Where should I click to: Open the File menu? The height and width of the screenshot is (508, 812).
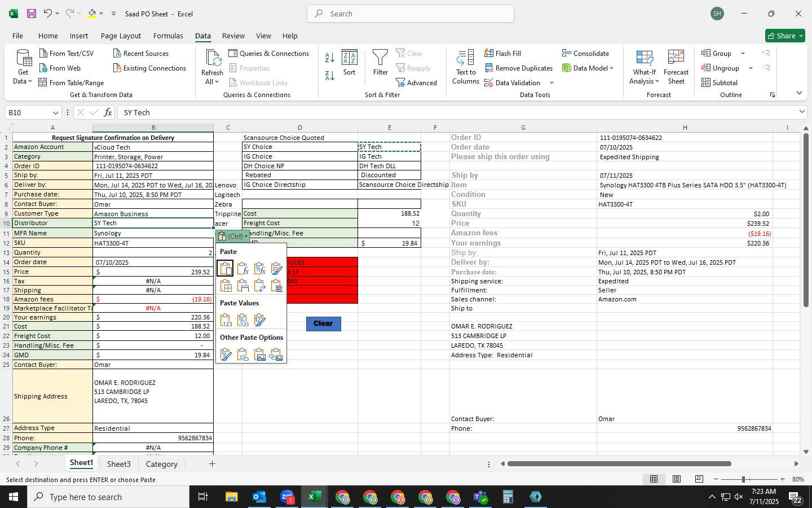click(x=17, y=36)
